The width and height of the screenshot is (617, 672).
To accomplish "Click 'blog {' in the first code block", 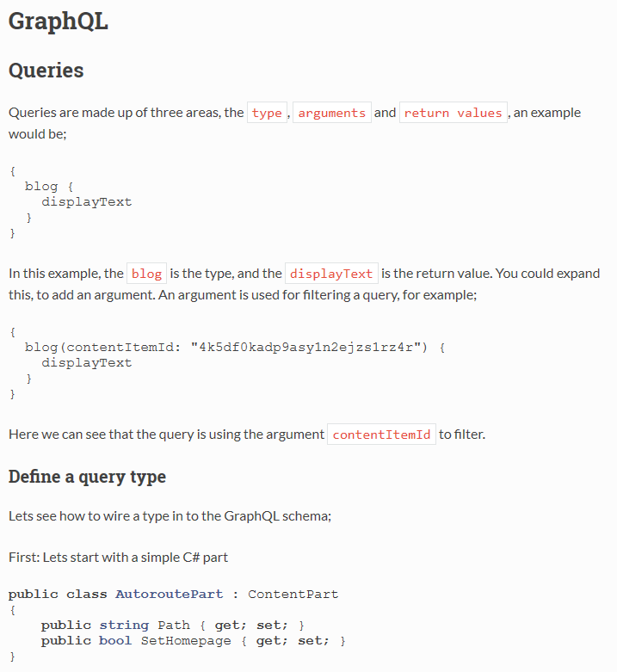I will click(49, 187).
